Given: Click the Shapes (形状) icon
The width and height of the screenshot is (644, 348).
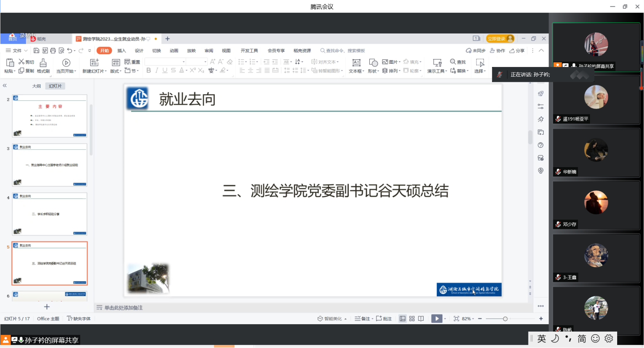Looking at the screenshot, I should click(373, 63).
